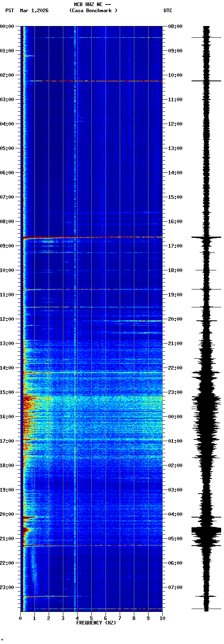Click the UTC 23:00 time tick label
This screenshot has height=644, width=224.
[175, 392]
